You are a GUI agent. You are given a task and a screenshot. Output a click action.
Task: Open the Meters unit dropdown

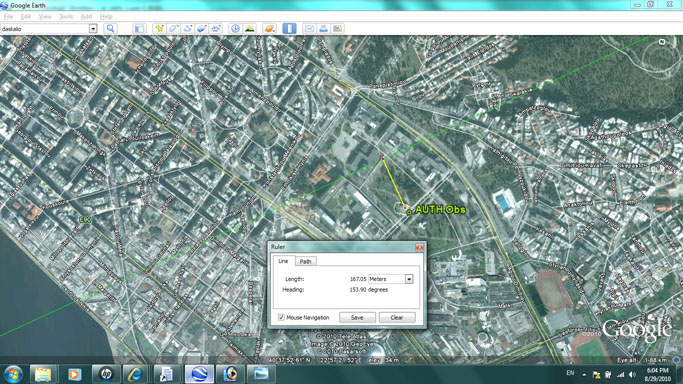click(409, 279)
